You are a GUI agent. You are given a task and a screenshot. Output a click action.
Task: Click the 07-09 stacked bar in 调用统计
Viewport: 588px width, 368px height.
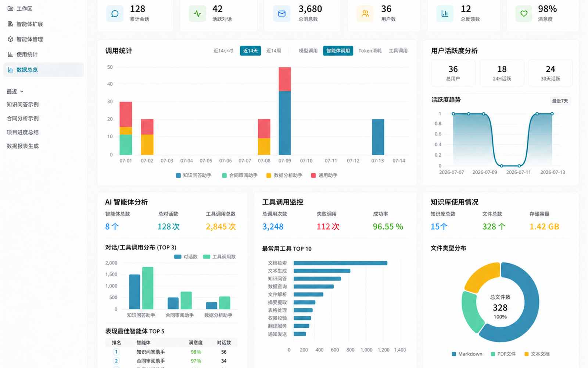(x=285, y=111)
